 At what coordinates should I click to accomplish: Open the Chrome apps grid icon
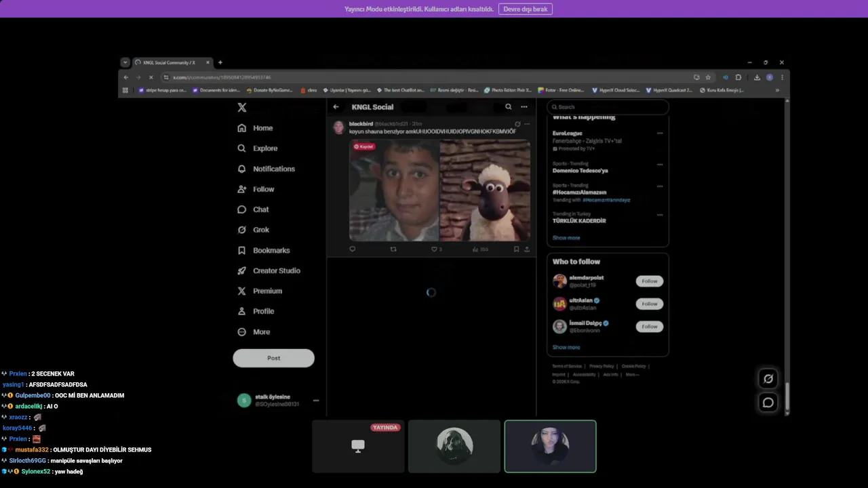[125, 90]
